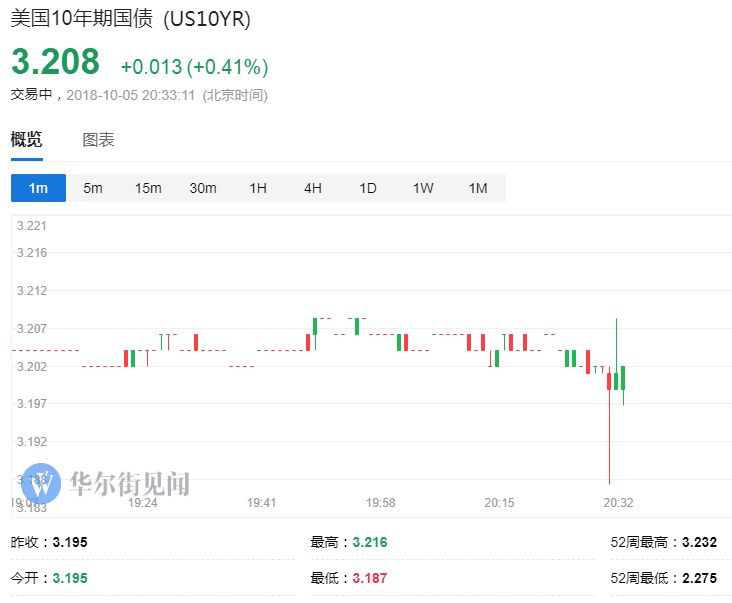Image resolution: width=732 pixels, height=603 pixels.
Task: Click the 美国10年期国债 (US10YR) title
Action: 131,19
